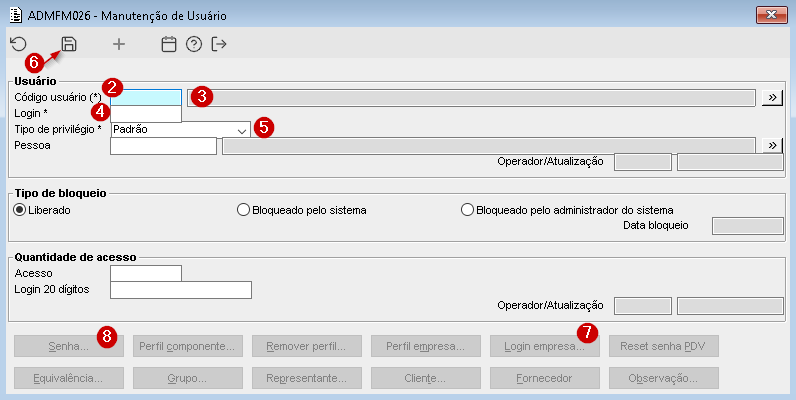This screenshot has height=400, width=796.
Task: Click the 'Quantidade de acesso' group title
Action: click(76, 257)
